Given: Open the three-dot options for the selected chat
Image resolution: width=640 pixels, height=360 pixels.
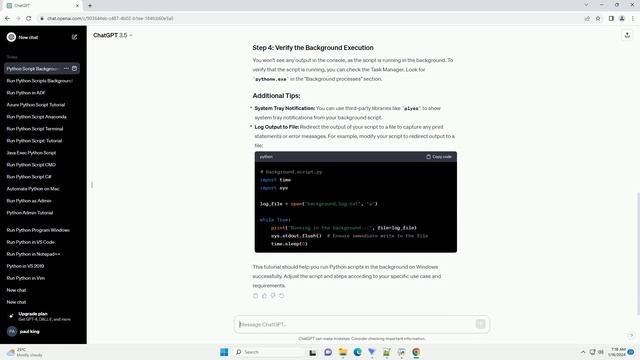Looking at the screenshot, I should [x=66, y=69].
